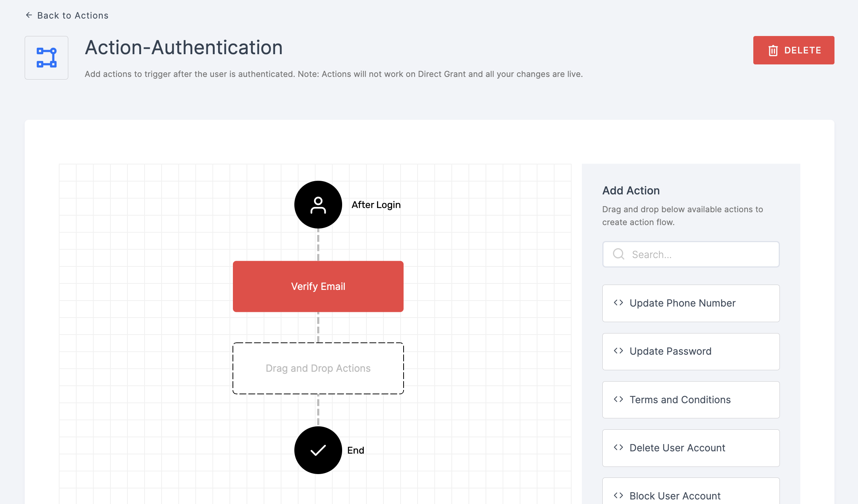Click the After Login user avatar icon
Image resolution: width=858 pixels, height=504 pixels.
tap(317, 205)
